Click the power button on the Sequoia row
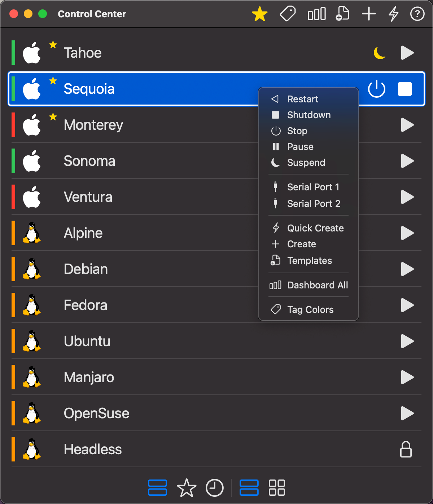This screenshot has width=433, height=504. tap(376, 89)
